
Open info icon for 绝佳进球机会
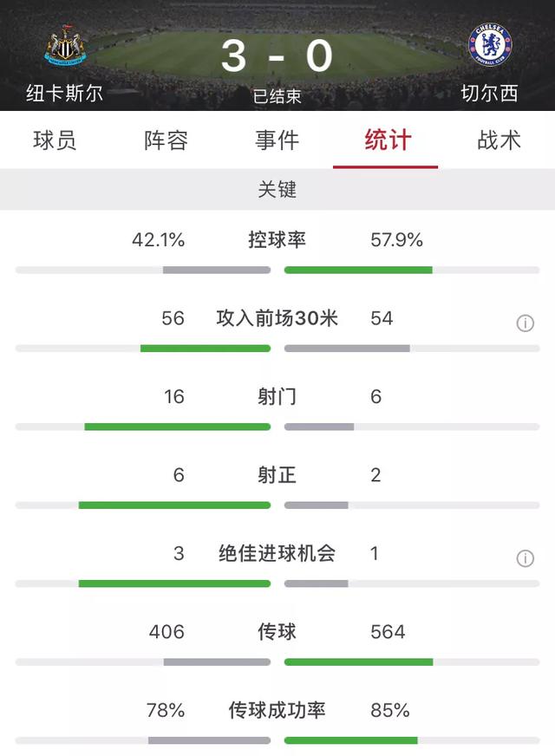[525, 558]
